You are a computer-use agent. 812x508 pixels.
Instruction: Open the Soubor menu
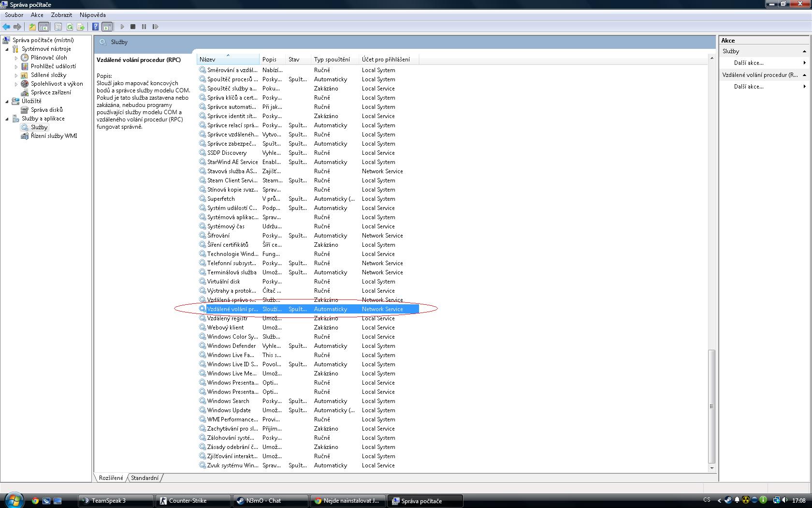point(14,15)
